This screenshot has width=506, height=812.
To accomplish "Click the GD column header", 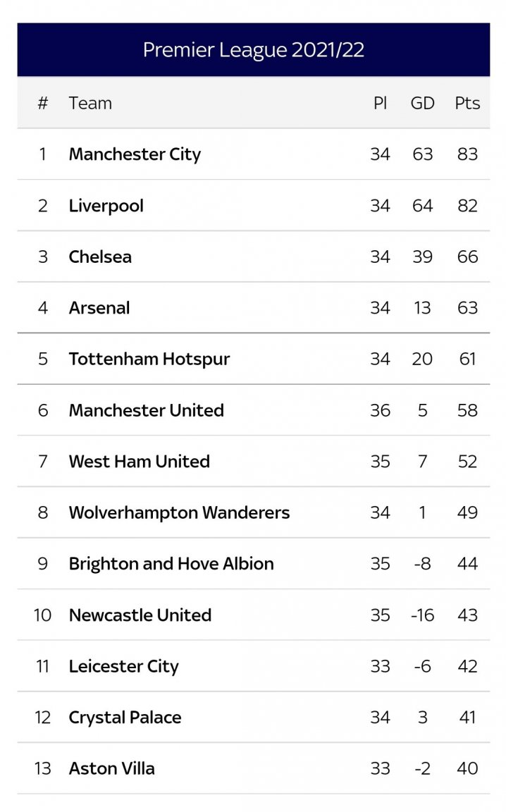I will coord(422,103).
